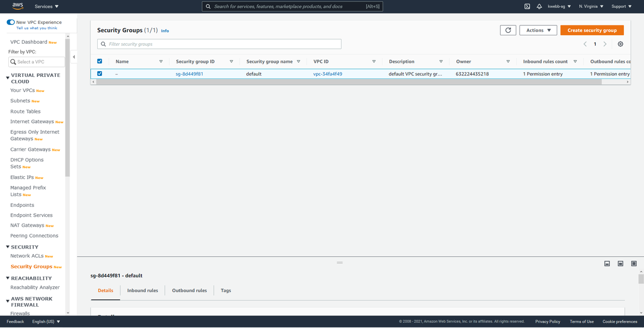Open Subnets in sidebar
This screenshot has width=644, height=328.
[20, 101]
